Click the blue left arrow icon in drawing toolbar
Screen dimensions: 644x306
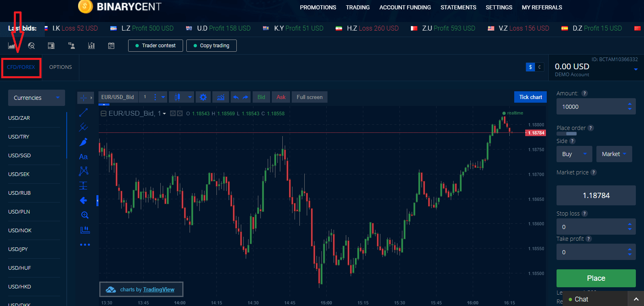(x=83, y=200)
